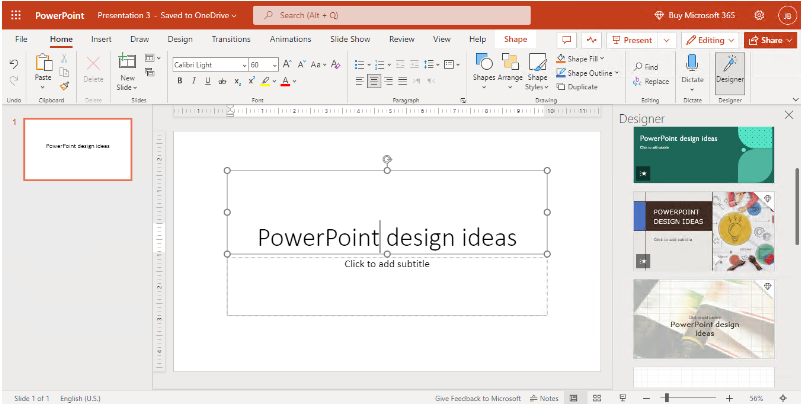This screenshot has width=801, height=404.
Task: Expand the Calibri Light font dropdown
Action: click(x=242, y=64)
